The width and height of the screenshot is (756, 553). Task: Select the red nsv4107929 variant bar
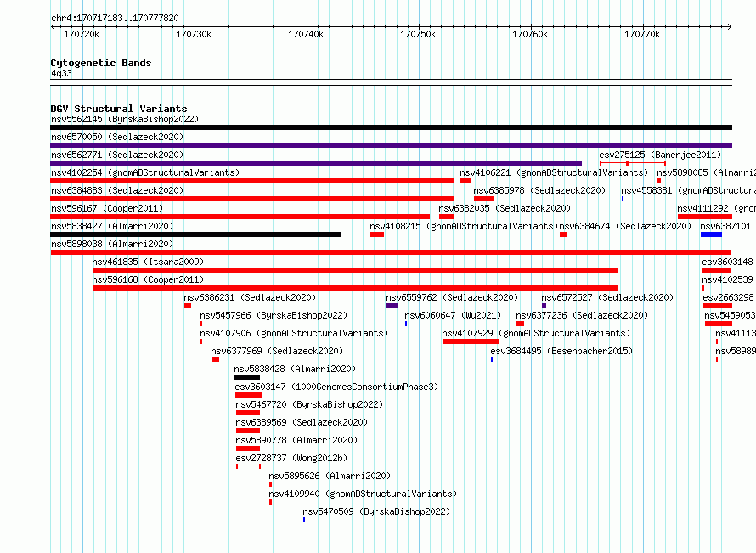click(x=471, y=341)
